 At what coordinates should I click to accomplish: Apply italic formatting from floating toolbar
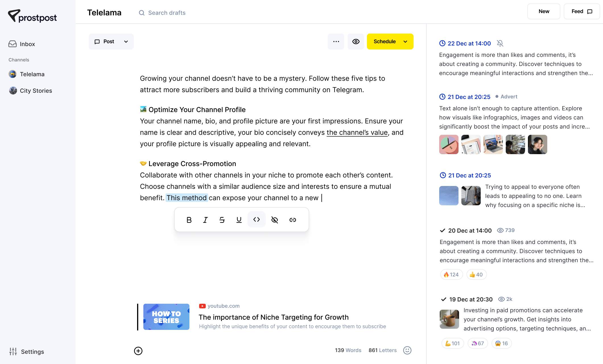click(x=205, y=220)
